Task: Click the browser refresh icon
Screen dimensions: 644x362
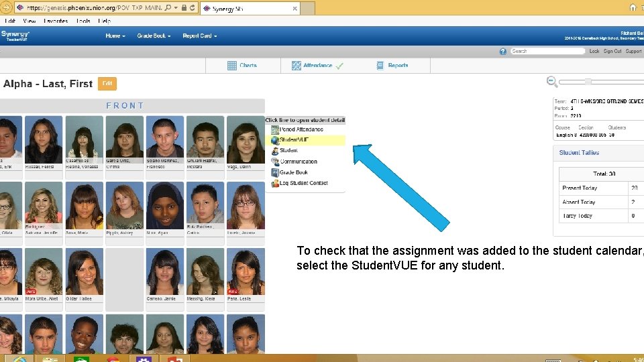Action: point(193,8)
